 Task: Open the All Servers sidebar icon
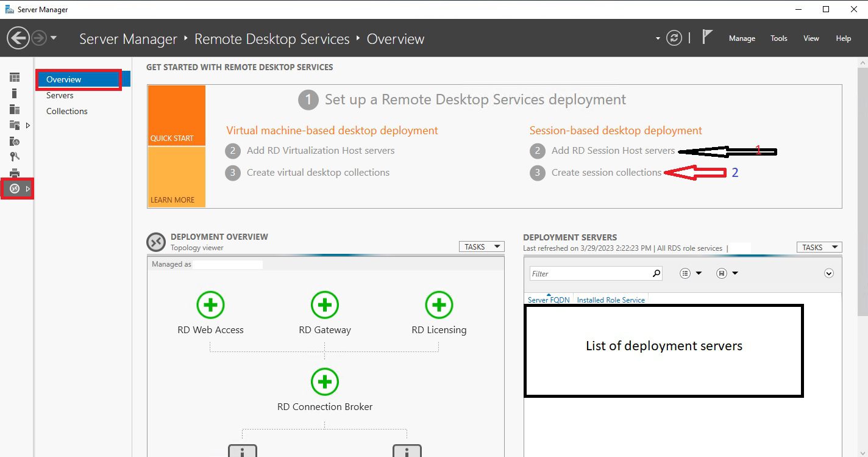coord(15,109)
